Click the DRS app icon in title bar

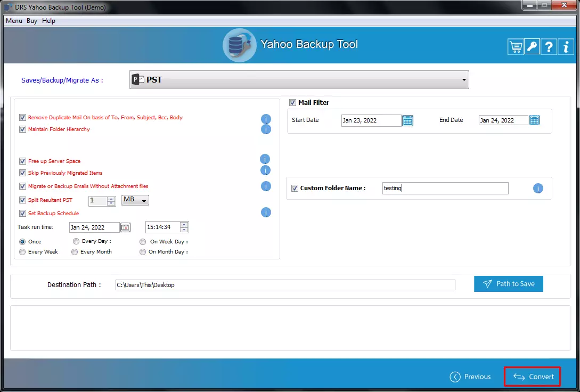(x=8, y=7)
